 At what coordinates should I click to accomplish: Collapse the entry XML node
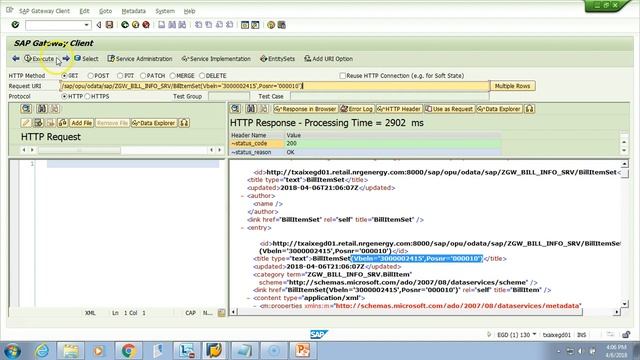coord(242,228)
